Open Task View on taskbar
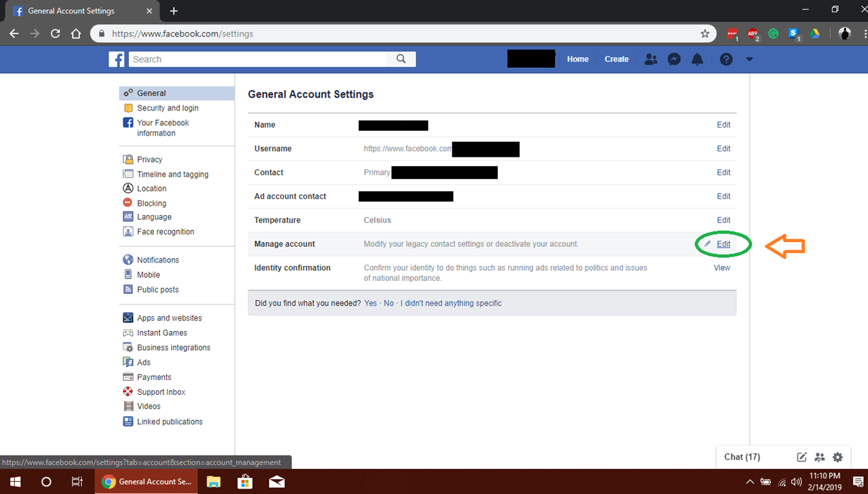Viewport: 868px width, 494px height. pos(77,482)
